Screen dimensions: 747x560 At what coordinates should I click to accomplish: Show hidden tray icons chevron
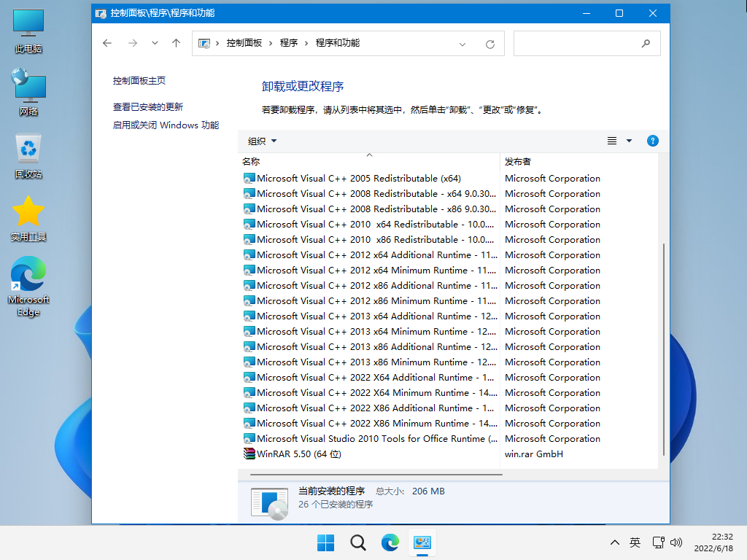tap(614, 542)
